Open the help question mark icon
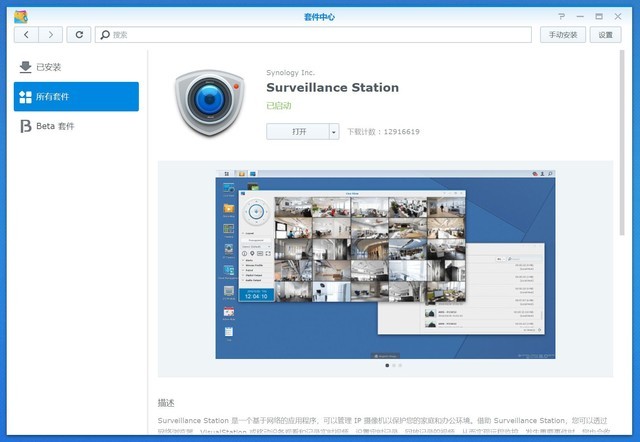The height and width of the screenshot is (442, 640). 562,16
